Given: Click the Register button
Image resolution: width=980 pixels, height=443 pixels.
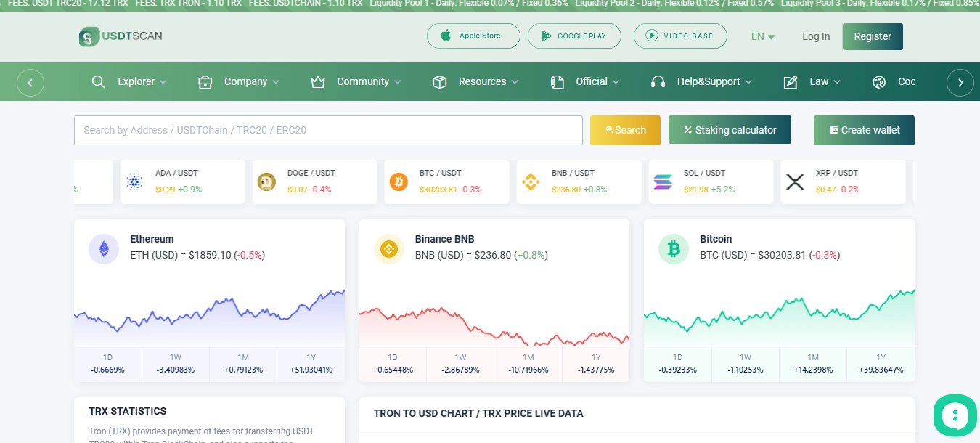Looking at the screenshot, I should pyautogui.click(x=873, y=36).
